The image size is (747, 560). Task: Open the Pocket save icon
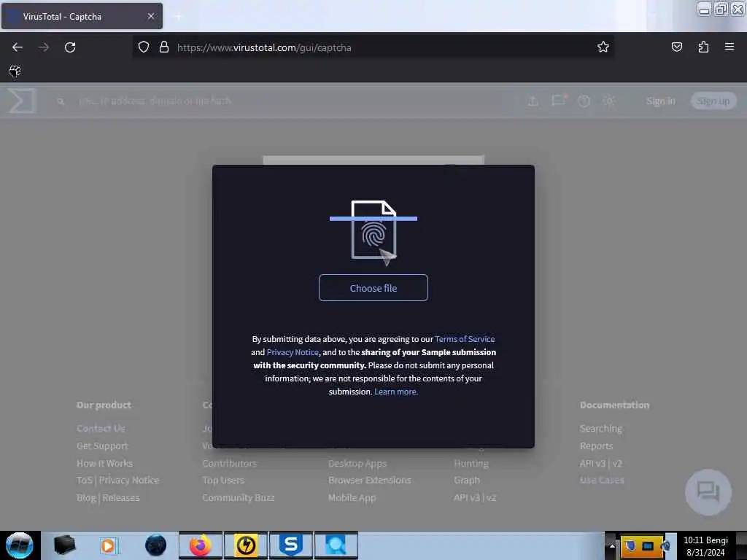[676, 47]
